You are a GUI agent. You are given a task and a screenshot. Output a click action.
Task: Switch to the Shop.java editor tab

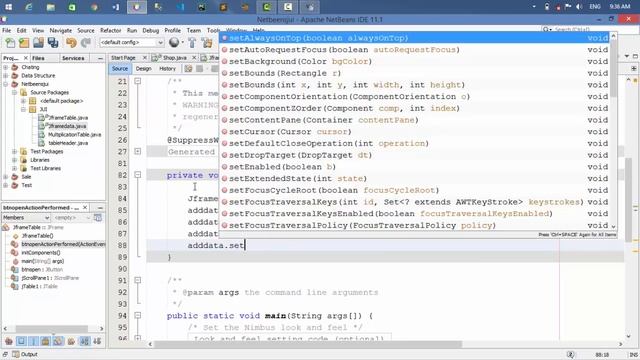[174, 58]
